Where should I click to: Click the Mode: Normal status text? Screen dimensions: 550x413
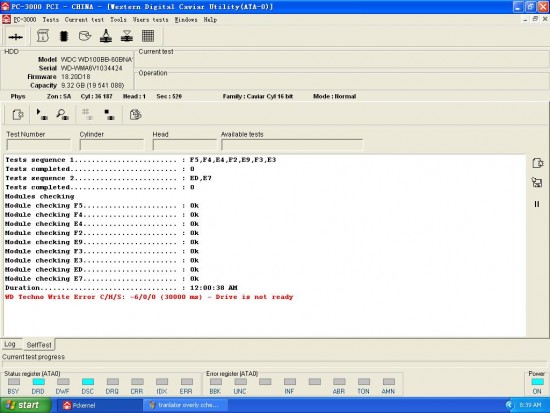click(x=335, y=96)
